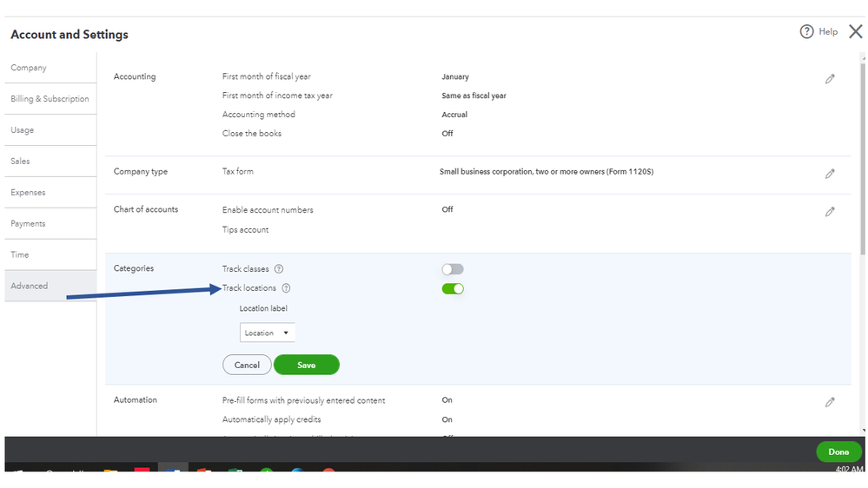The image size is (868, 488).
Task: Select the Advanced settings tab
Action: coord(50,286)
